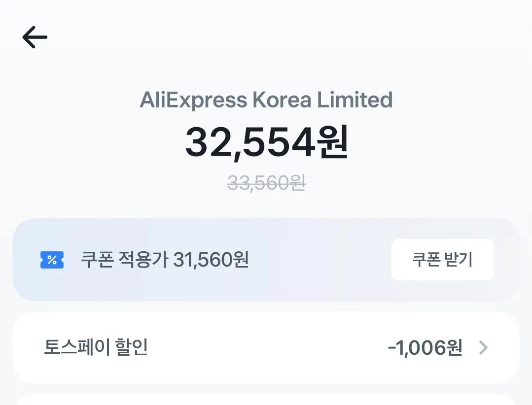
Task: Tap the blue percent coupon ticket icon
Action: click(52, 260)
